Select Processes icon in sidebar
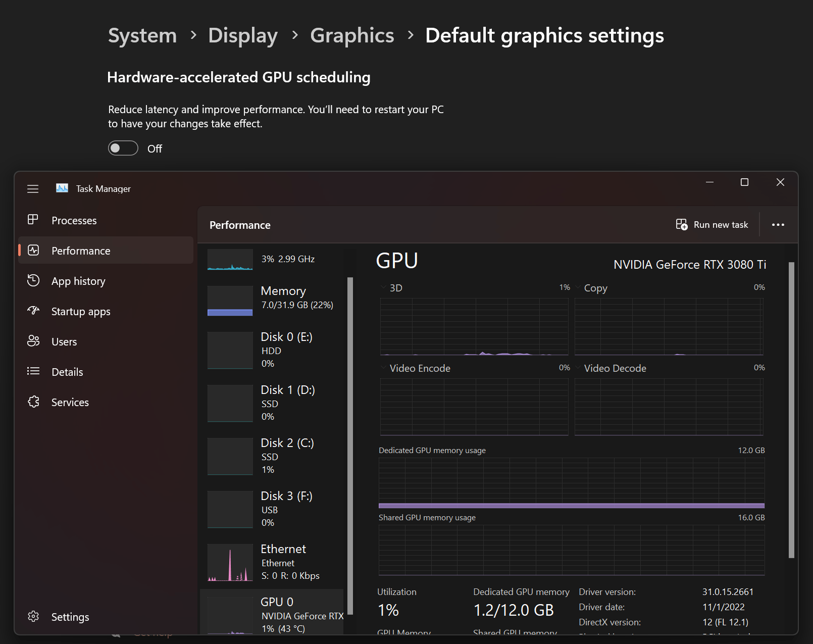 (33, 220)
